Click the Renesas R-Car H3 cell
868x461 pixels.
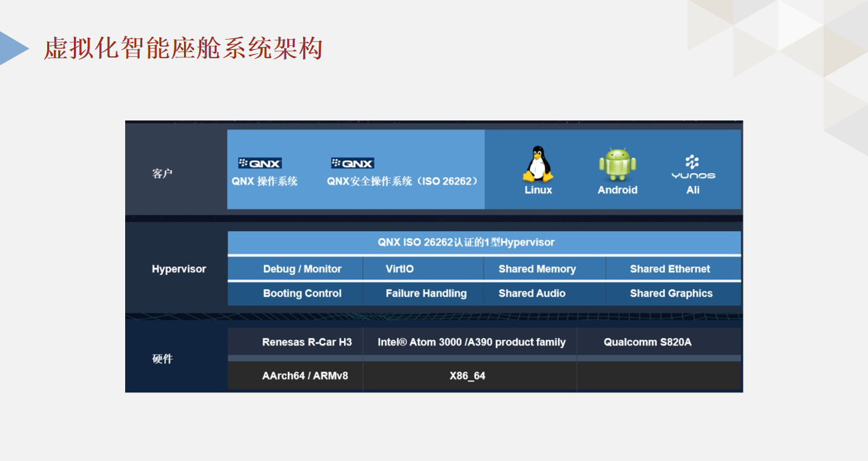(x=295, y=341)
